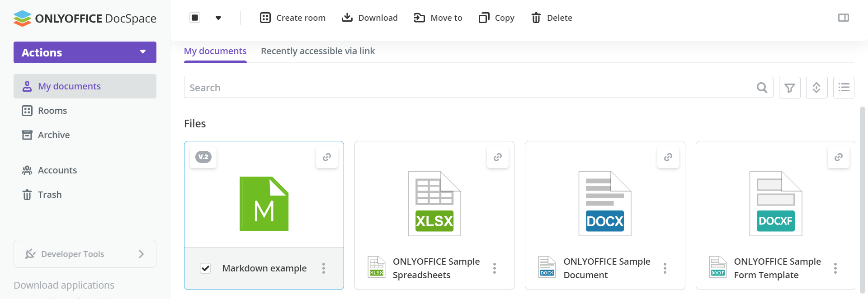Toggle the select-all checkbox in toolbar
This screenshot has height=299, width=868.
195,18
